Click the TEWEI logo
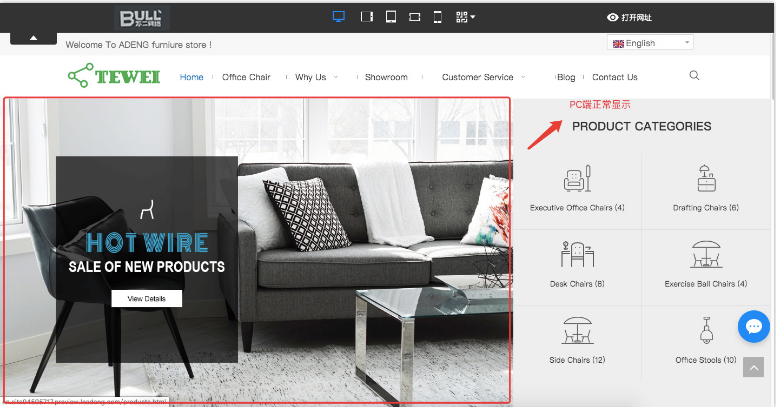This screenshot has width=776, height=407. pyautogui.click(x=114, y=76)
